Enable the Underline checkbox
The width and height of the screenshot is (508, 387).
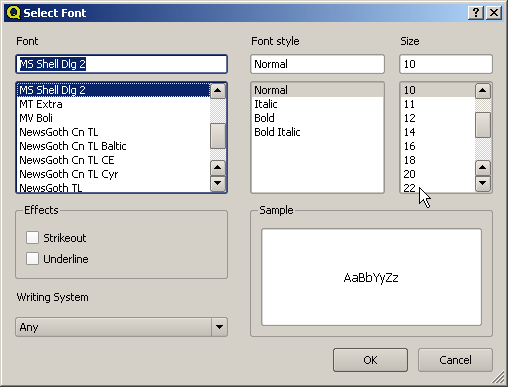(32, 259)
